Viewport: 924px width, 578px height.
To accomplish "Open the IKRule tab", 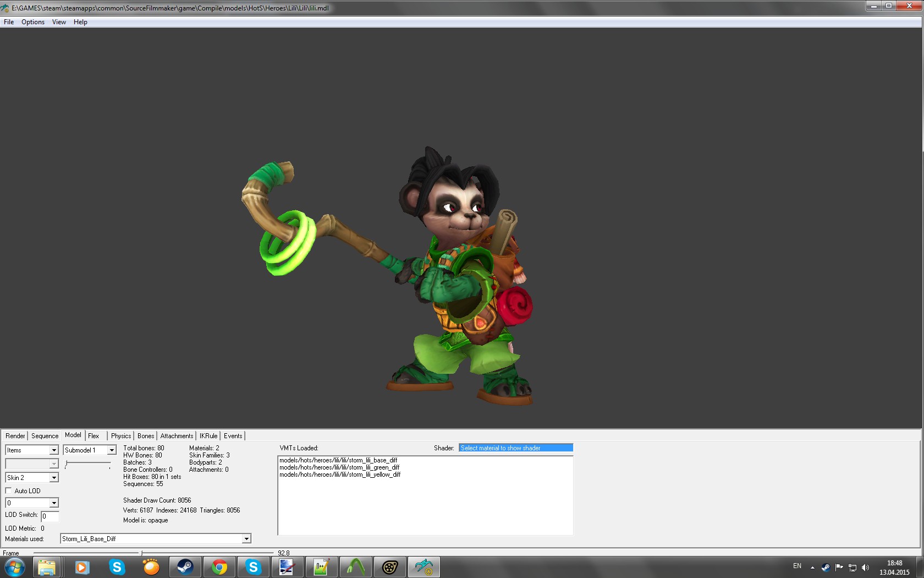I will (208, 436).
